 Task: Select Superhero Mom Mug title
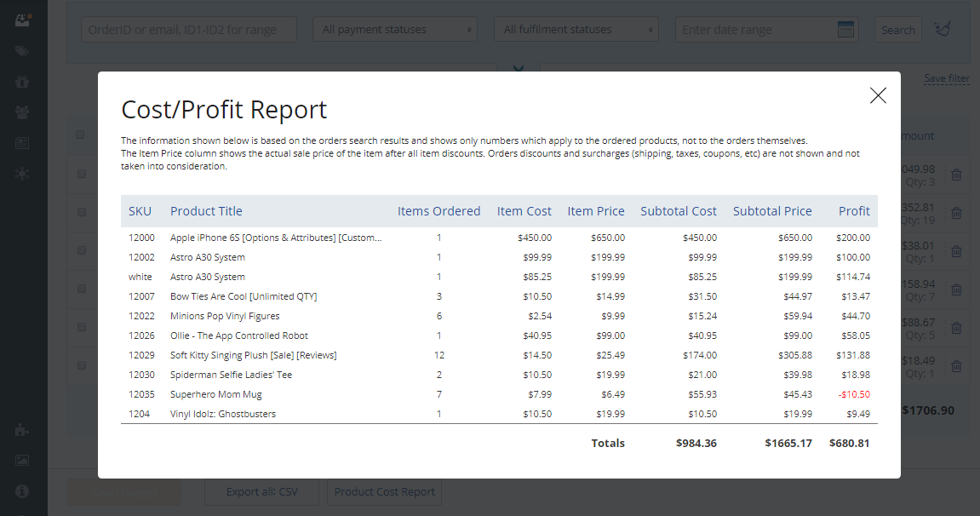215,394
